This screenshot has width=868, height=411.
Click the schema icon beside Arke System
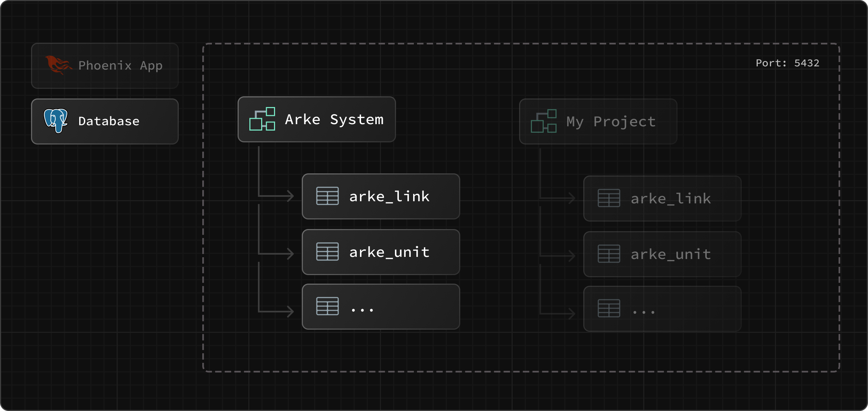[x=262, y=120]
